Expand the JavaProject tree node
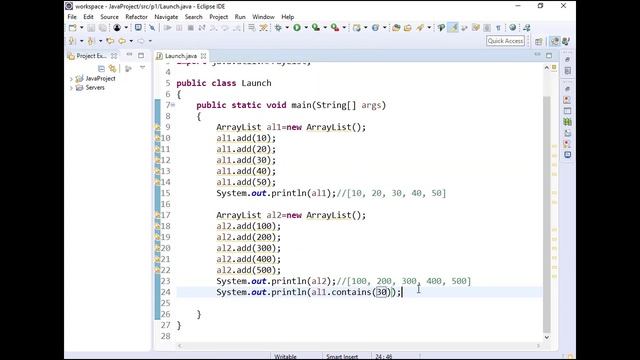 click(71, 79)
